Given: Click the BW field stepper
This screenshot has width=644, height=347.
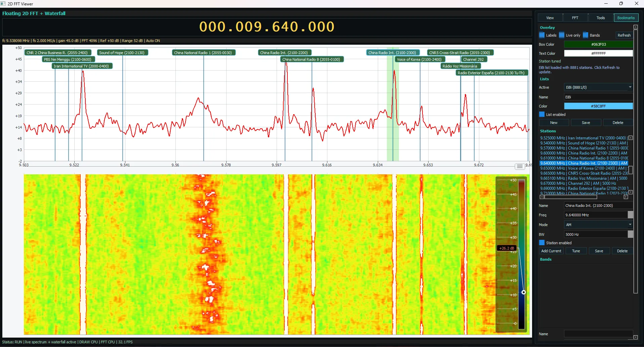Looking at the screenshot, I should coord(630,234).
